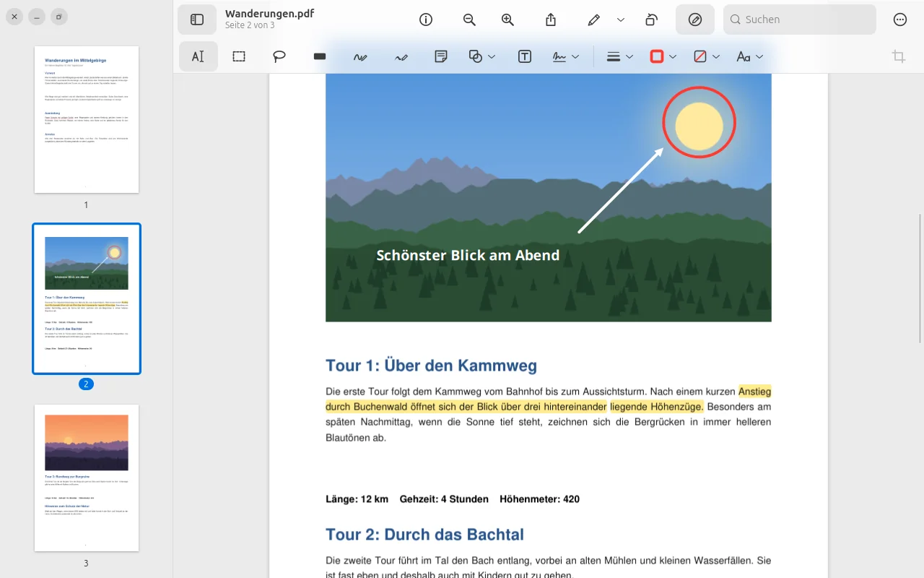
Task: Choose the rectangular selection tool
Action: point(239,56)
